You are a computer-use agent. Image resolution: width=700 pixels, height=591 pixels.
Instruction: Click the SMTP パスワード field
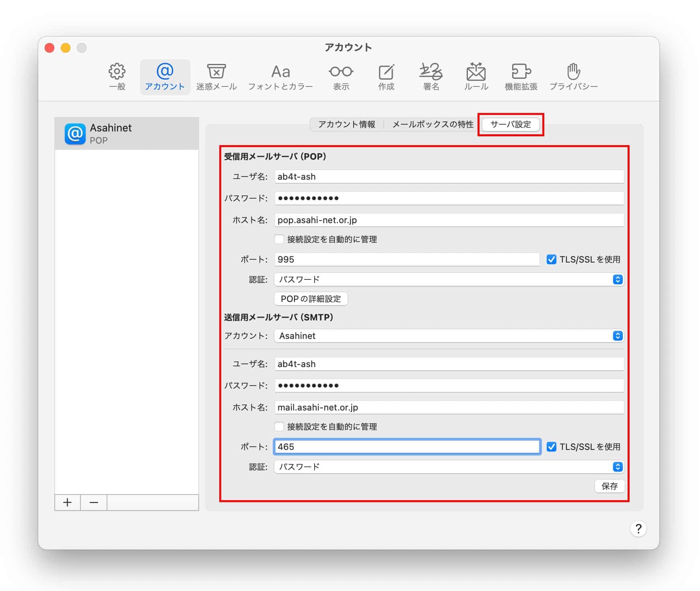(x=449, y=386)
